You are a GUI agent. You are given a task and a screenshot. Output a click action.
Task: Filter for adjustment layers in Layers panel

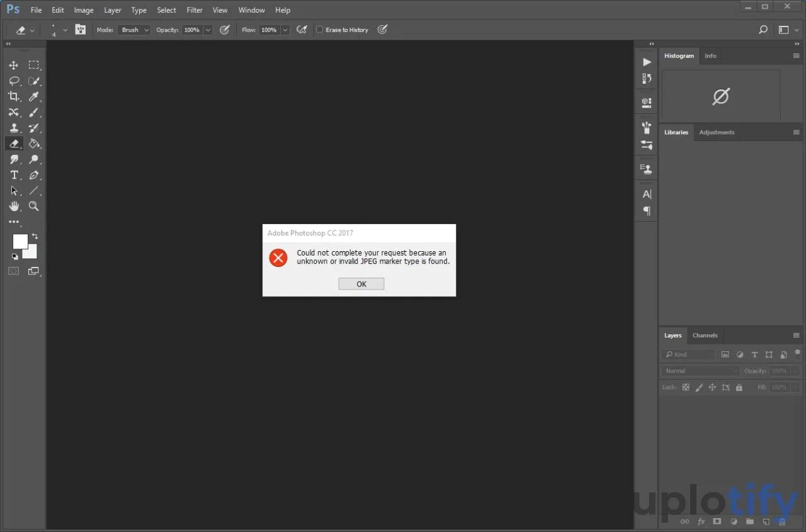click(x=740, y=354)
